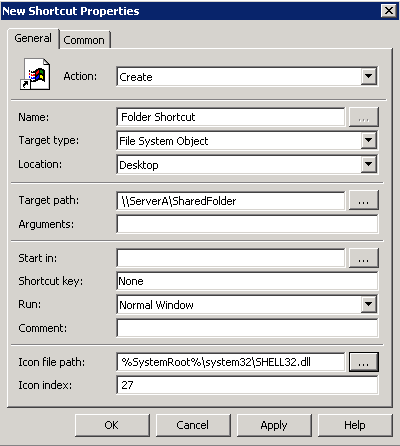
Task: Click the Comment input field
Action: pos(247,328)
